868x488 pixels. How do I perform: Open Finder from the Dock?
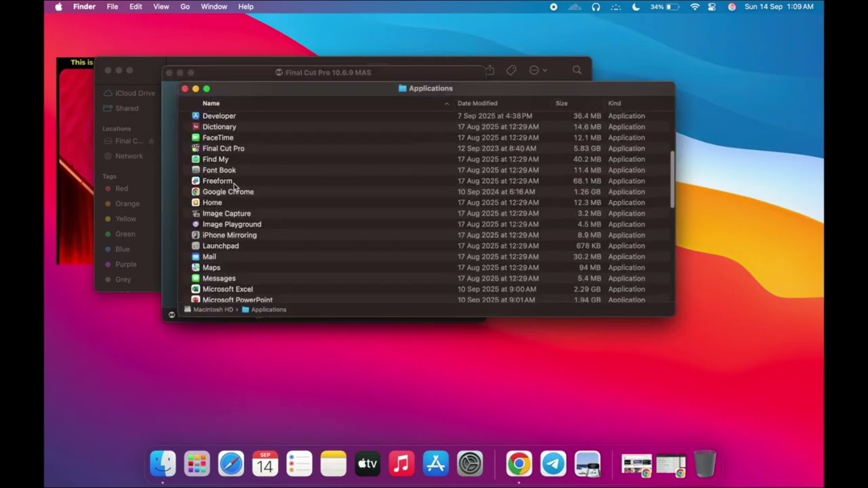pyautogui.click(x=163, y=464)
